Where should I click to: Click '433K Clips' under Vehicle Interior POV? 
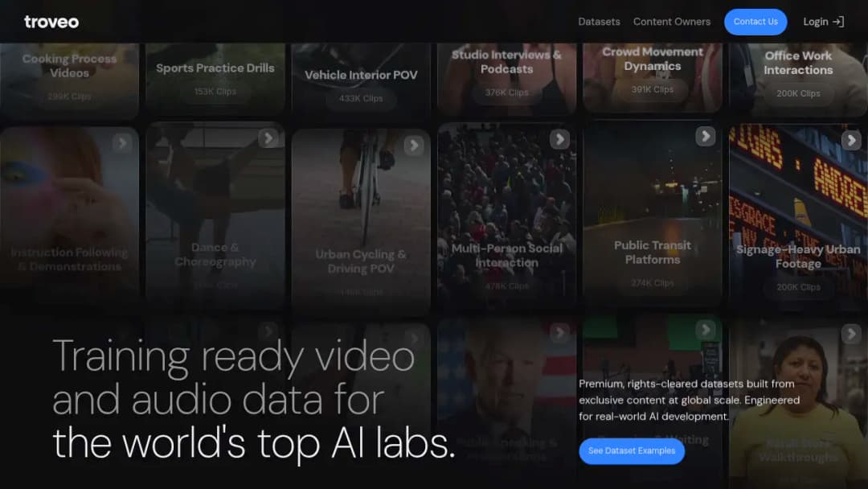click(x=361, y=99)
